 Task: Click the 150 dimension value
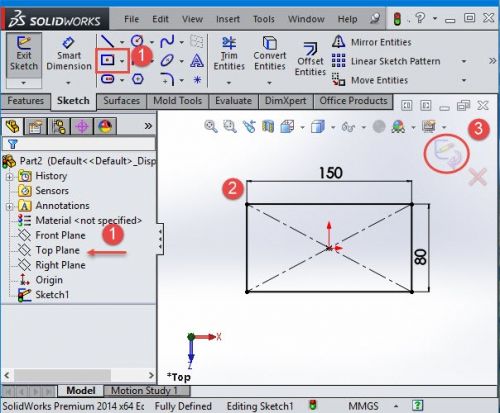click(x=331, y=173)
